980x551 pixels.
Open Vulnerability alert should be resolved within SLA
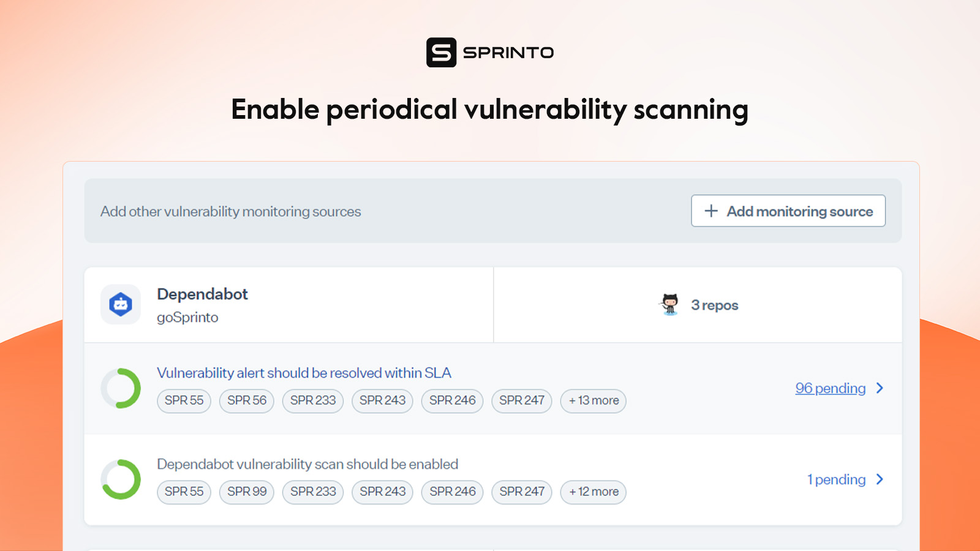[x=304, y=373]
